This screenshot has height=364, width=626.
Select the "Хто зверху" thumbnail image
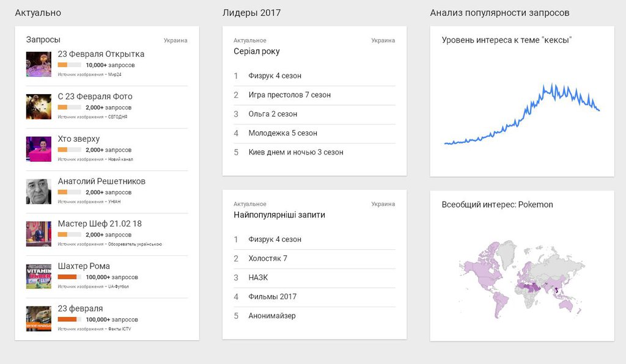point(39,149)
